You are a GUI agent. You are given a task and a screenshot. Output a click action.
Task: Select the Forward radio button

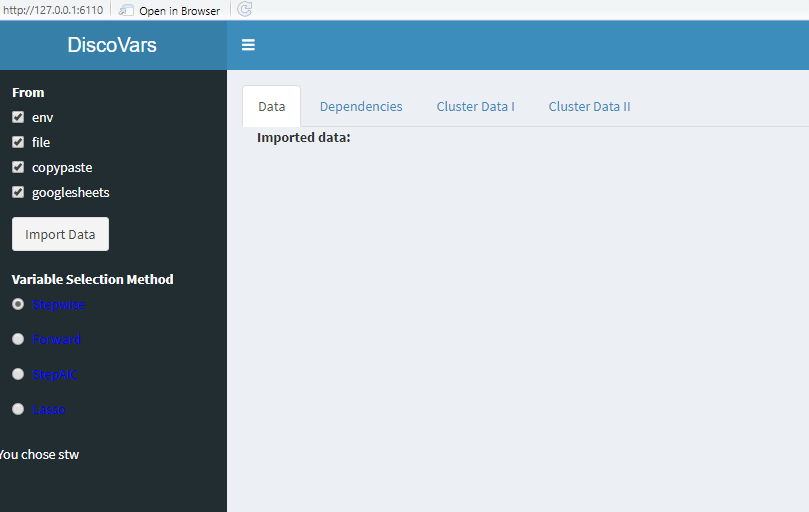coord(18,339)
